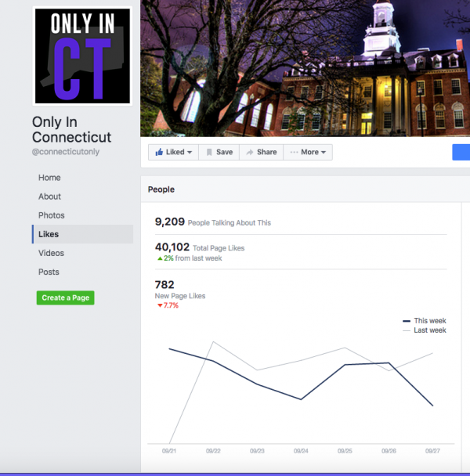
Task: Click the 09/23 date label on chart
Action: pyautogui.click(x=257, y=451)
